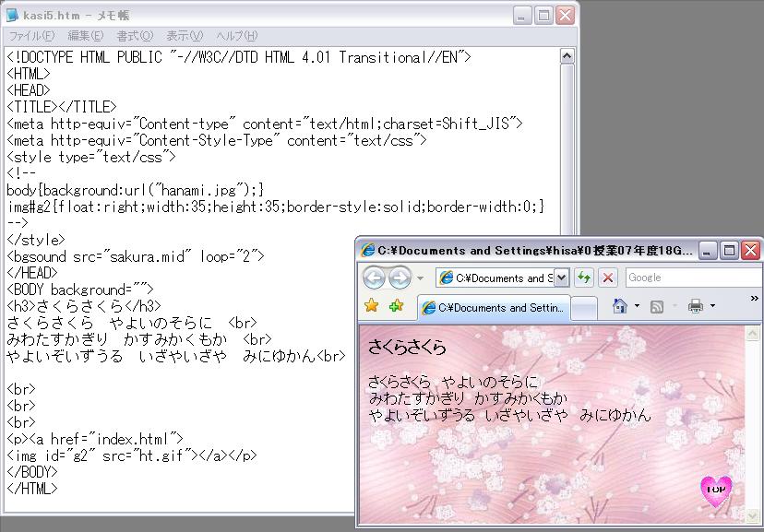Minimize the Internet Explorer window

point(707,251)
